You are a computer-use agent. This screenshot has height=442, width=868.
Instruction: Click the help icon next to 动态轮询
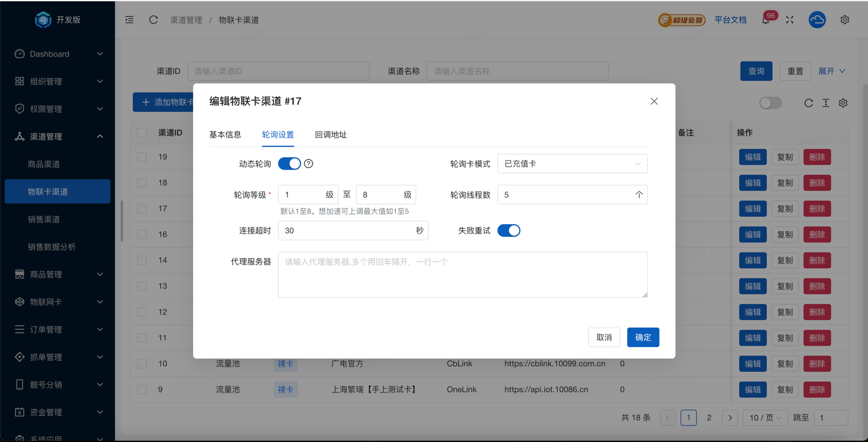(308, 164)
